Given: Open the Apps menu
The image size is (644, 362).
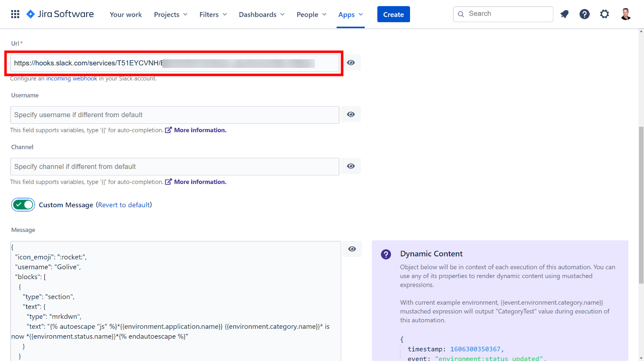Looking at the screenshot, I should click(x=350, y=15).
